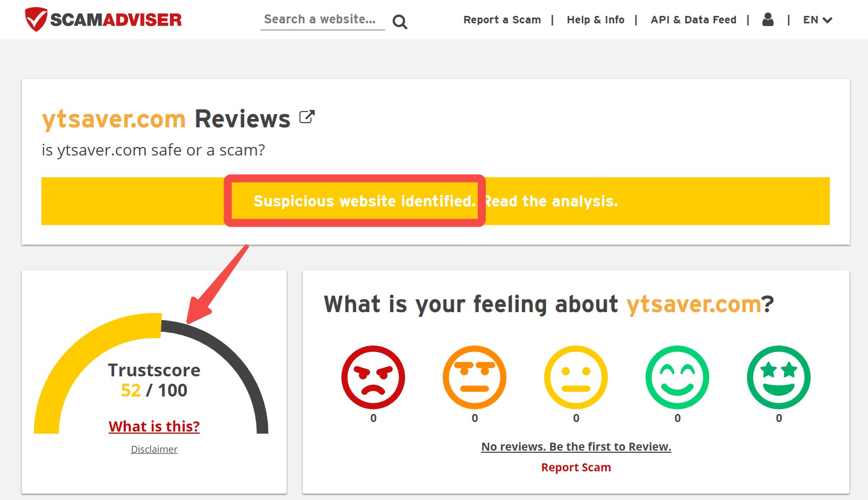Open the What is this? link
Screen dimensions: 868x500
[154, 426]
